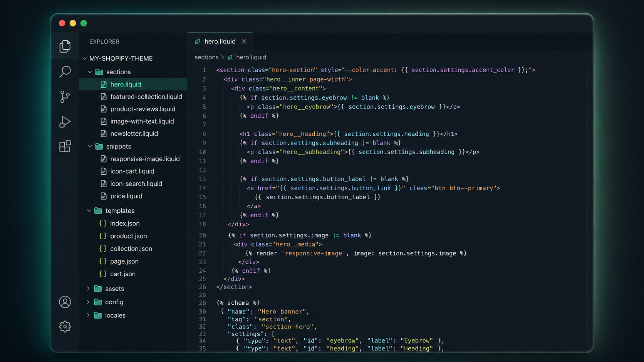Select hero.liquid in the file tree
644x362 pixels.
point(133,84)
